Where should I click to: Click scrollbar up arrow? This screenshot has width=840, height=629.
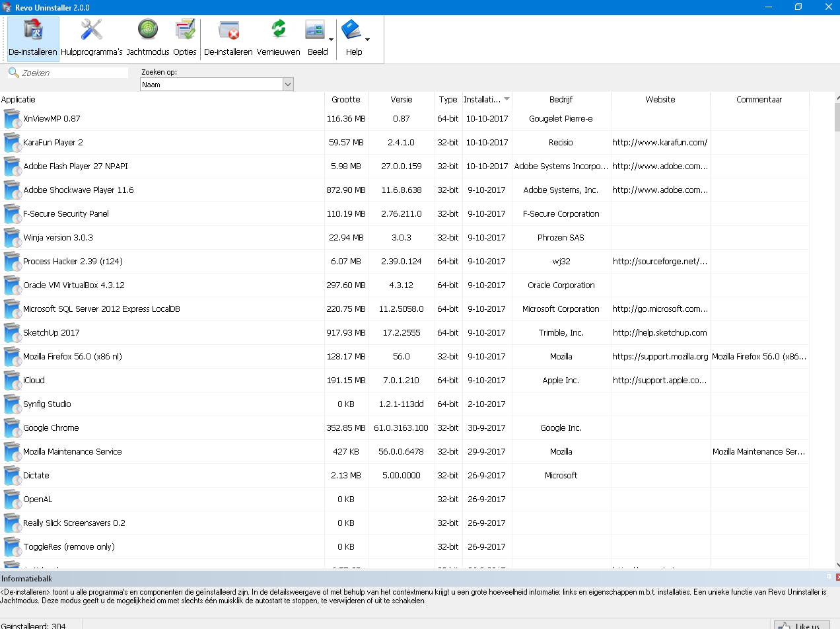[x=837, y=96]
